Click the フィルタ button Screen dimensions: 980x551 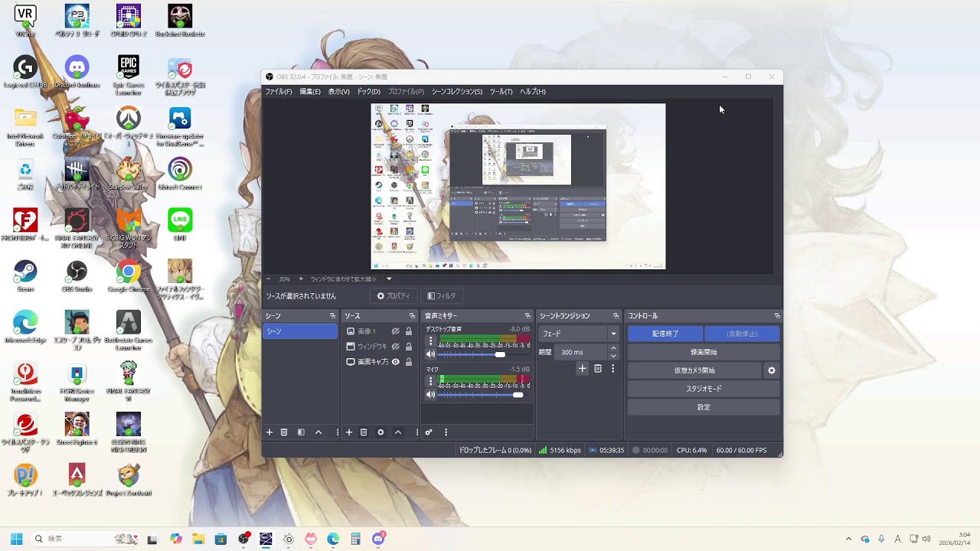[x=442, y=296]
